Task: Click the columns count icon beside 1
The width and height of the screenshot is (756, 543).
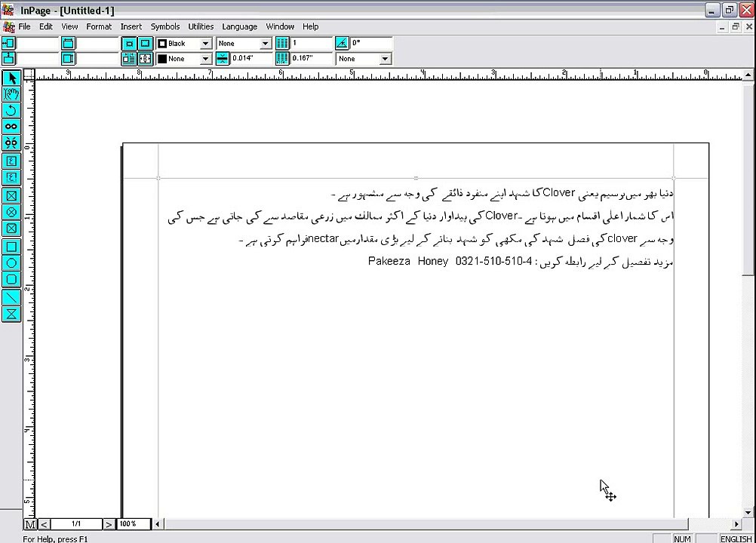Action: click(x=282, y=43)
